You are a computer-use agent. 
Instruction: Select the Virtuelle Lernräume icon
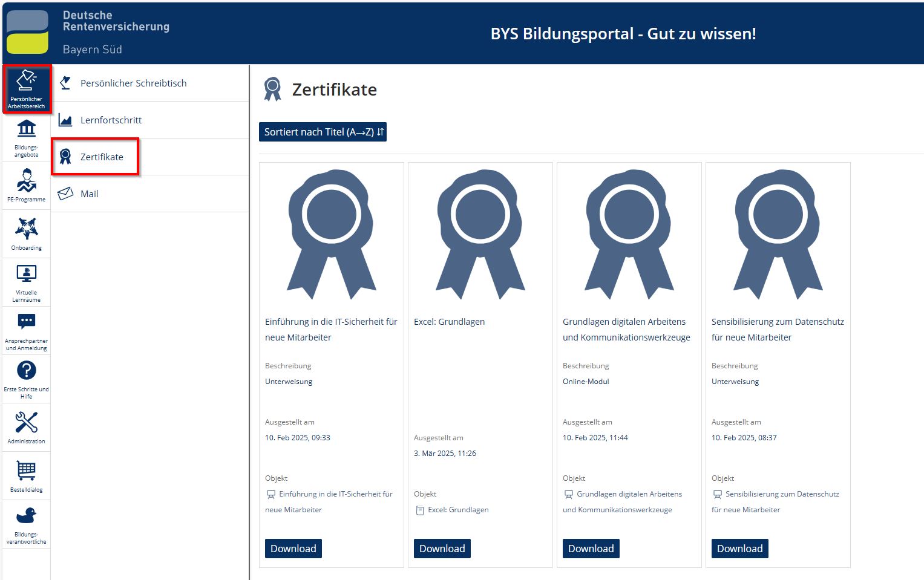(x=27, y=282)
